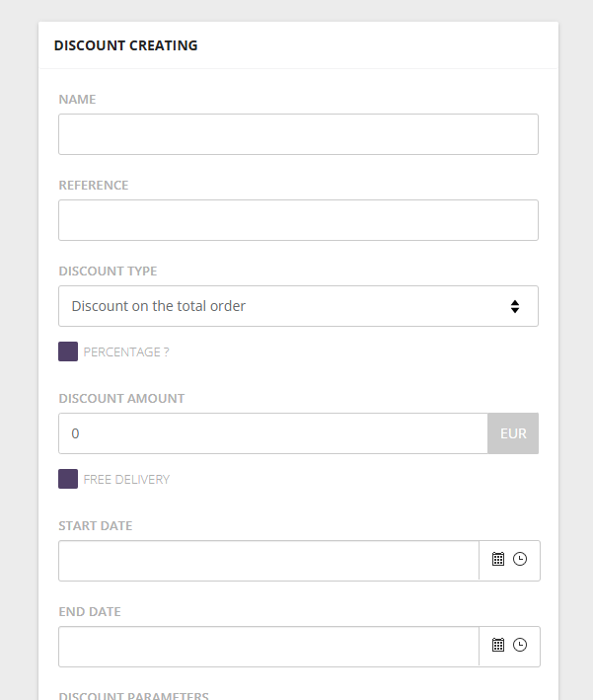Click the 'FREE DELIVERY' label text
The height and width of the screenshot is (700, 593).
coord(126,480)
